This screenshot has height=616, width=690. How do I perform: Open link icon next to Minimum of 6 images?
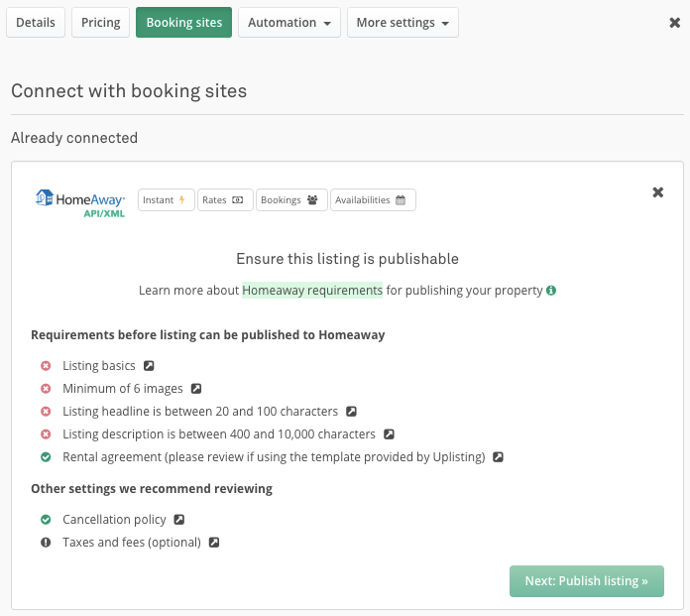click(x=196, y=389)
